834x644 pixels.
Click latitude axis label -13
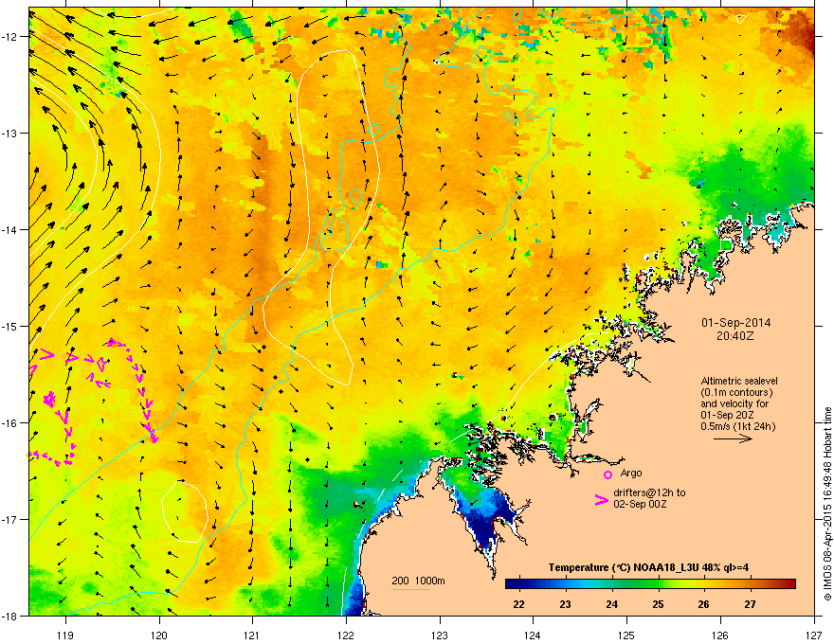[9, 133]
